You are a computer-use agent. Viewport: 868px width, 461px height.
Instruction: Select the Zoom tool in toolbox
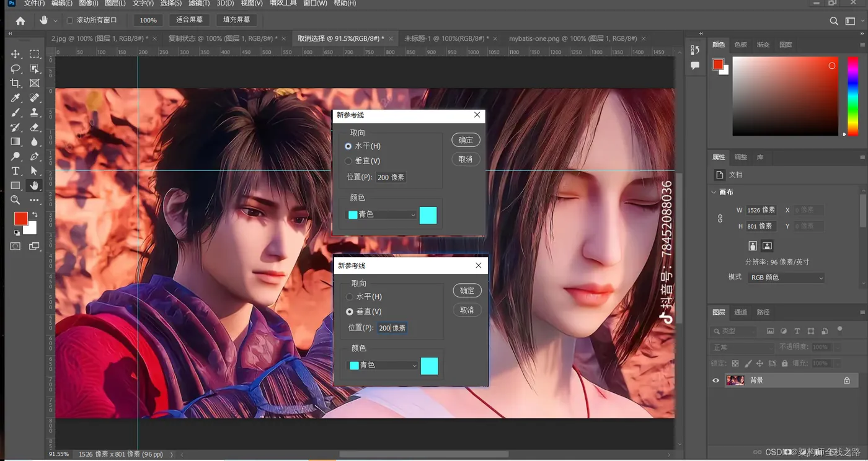coord(15,200)
